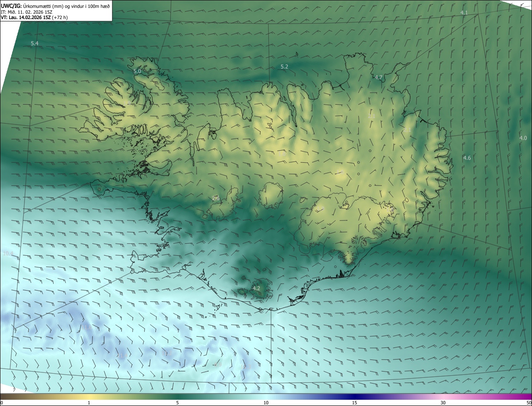Click the 'IT: Mið. 11. 02. 2026 15Z' line

pos(27,12)
